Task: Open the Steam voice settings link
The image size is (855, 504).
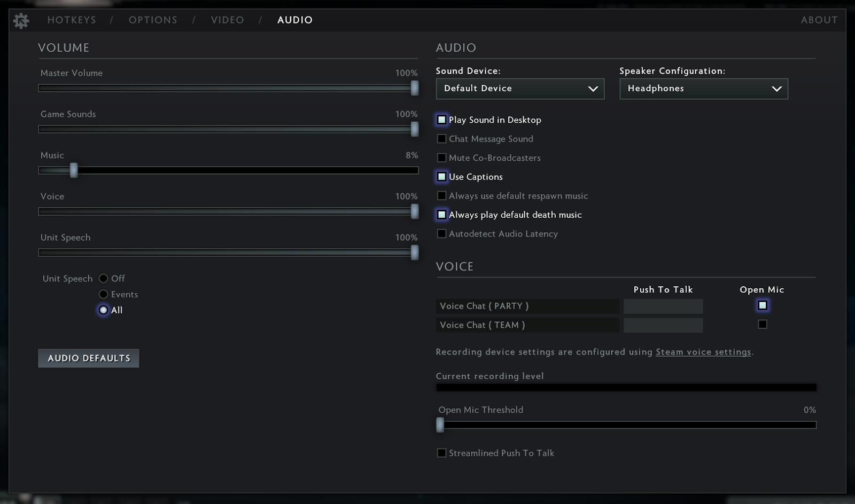Action: tap(703, 352)
